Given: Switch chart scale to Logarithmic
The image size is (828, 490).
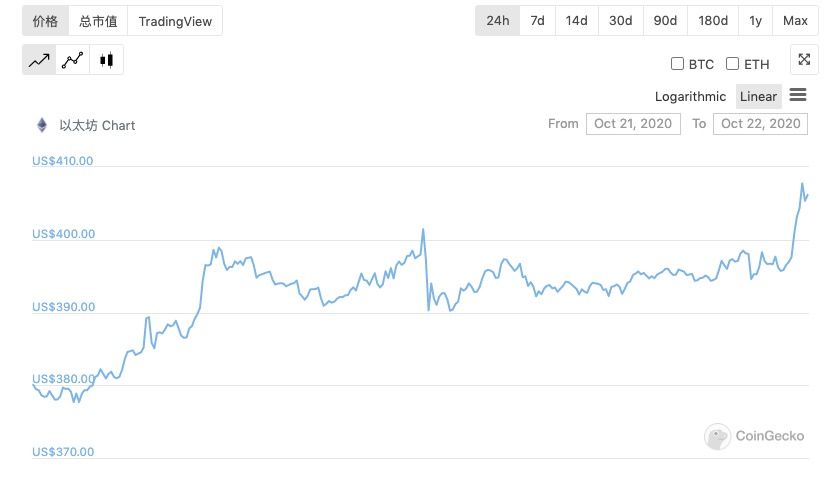Looking at the screenshot, I should pos(690,97).
